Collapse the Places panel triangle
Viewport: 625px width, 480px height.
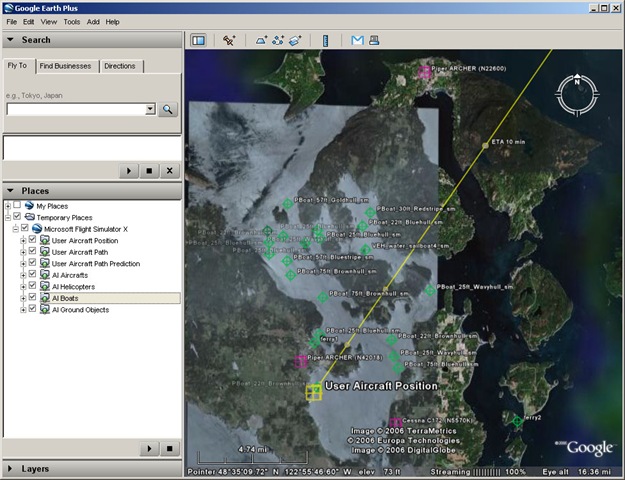(x=10, y=191)
